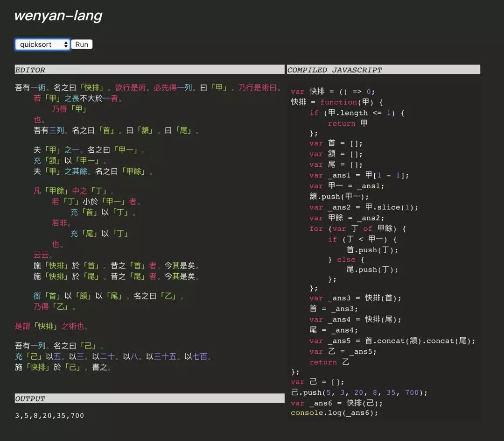Click editor line 夫「甲」之一
The height and width of the screenshot is (441, 504).
89,150
